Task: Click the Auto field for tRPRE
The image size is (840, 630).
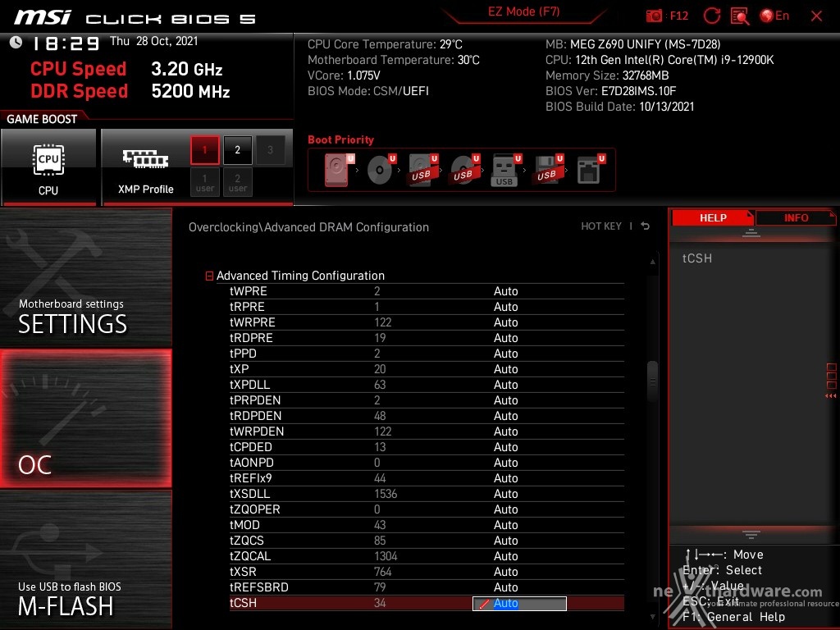Action: tap(505, 307)
